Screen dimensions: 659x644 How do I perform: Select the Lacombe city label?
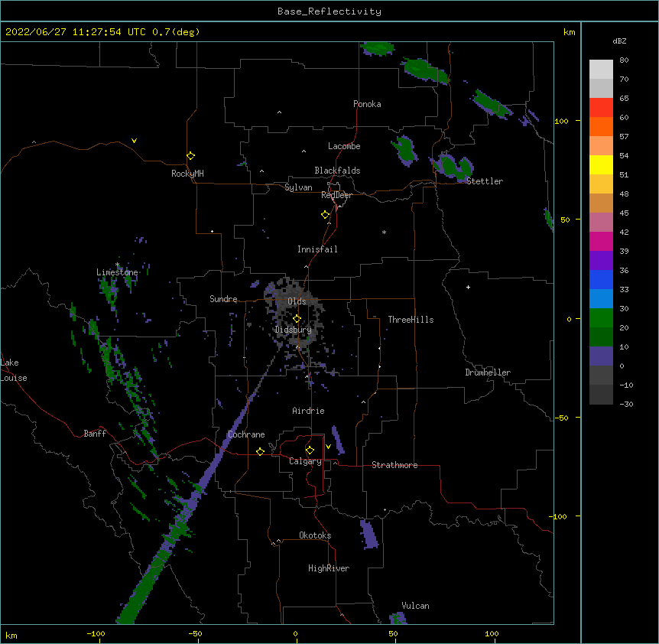(344, 146)
